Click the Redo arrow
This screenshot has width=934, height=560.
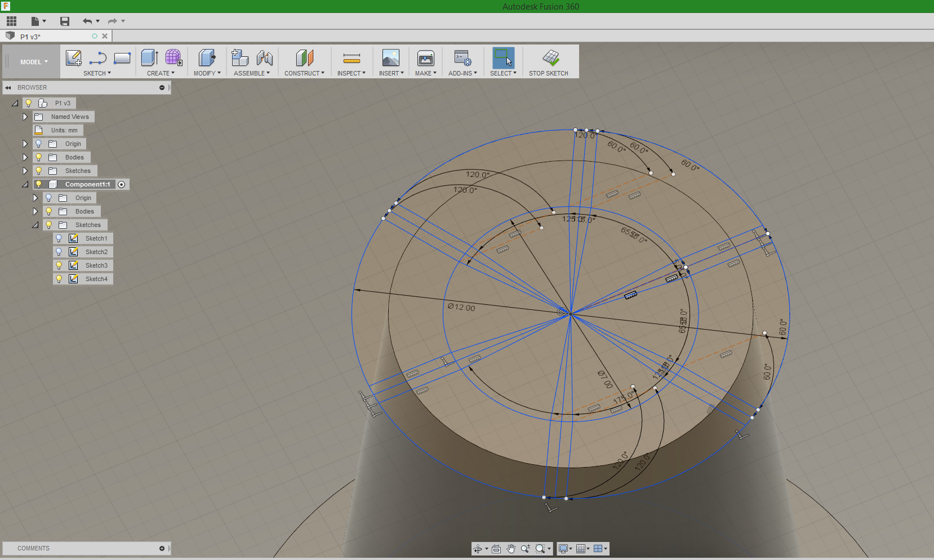pyautogui.click(x=113, y=21)
